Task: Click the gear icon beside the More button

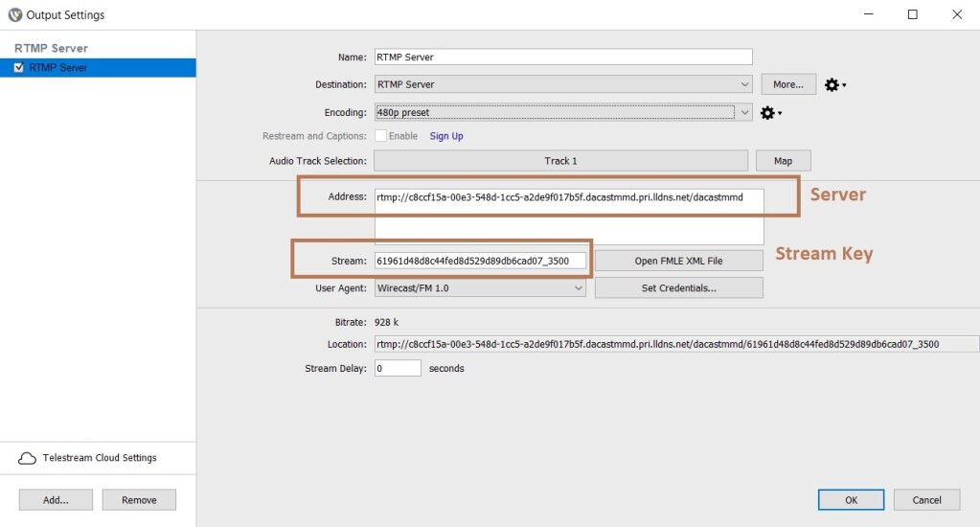Action: click(832, 84)
